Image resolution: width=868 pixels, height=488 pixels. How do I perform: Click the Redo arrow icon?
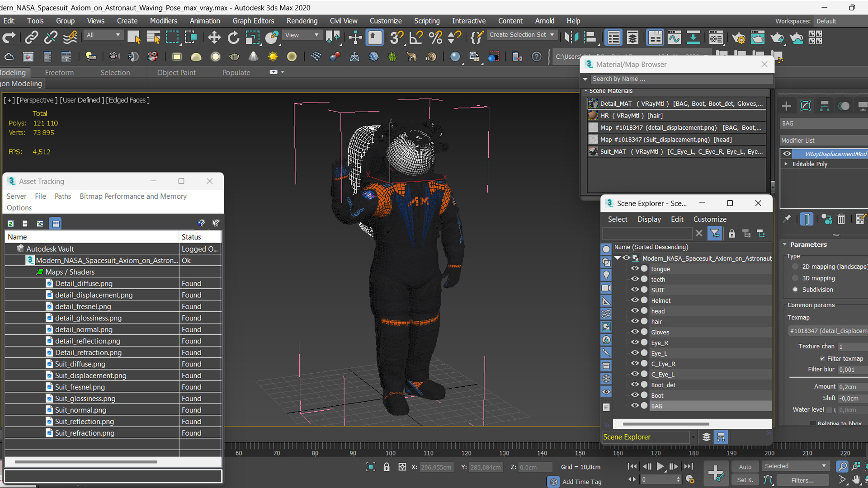click(x=9, y=38)
